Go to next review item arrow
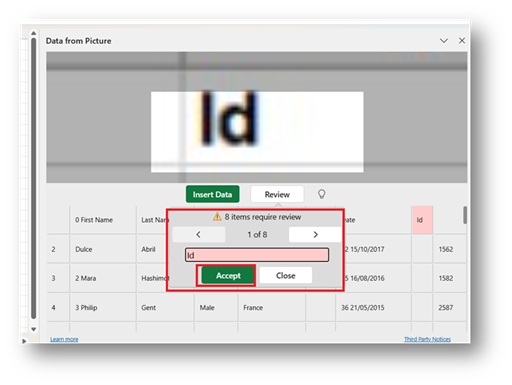This screenshot has height=385, width=512. tap(315, 235)
